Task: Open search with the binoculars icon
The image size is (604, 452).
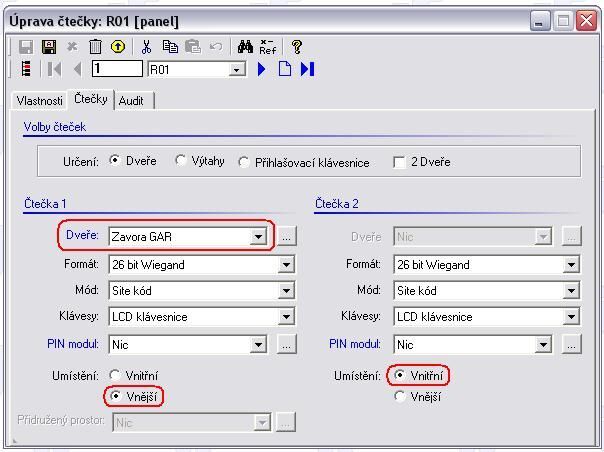Action: coord(246,47)
